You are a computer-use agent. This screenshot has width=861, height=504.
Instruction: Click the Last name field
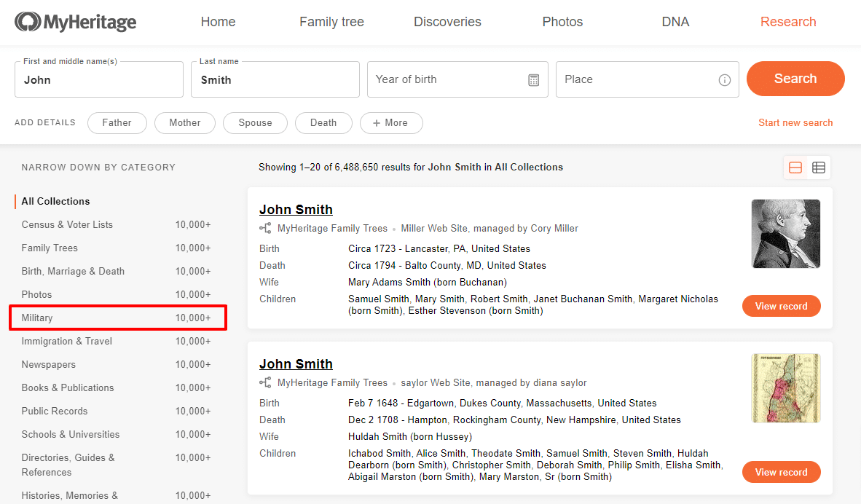point(275,79)
